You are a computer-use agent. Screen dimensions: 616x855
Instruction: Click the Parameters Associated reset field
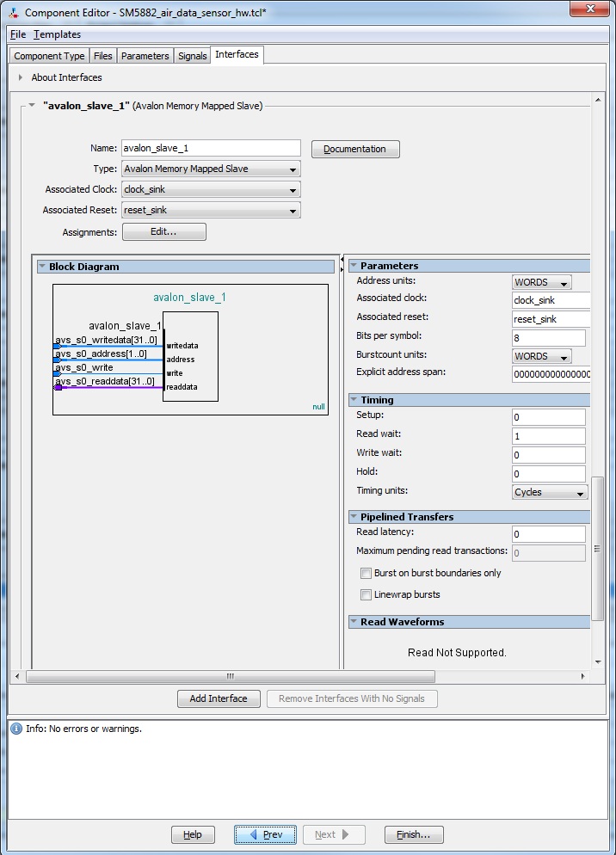click(x=551, y=319)
